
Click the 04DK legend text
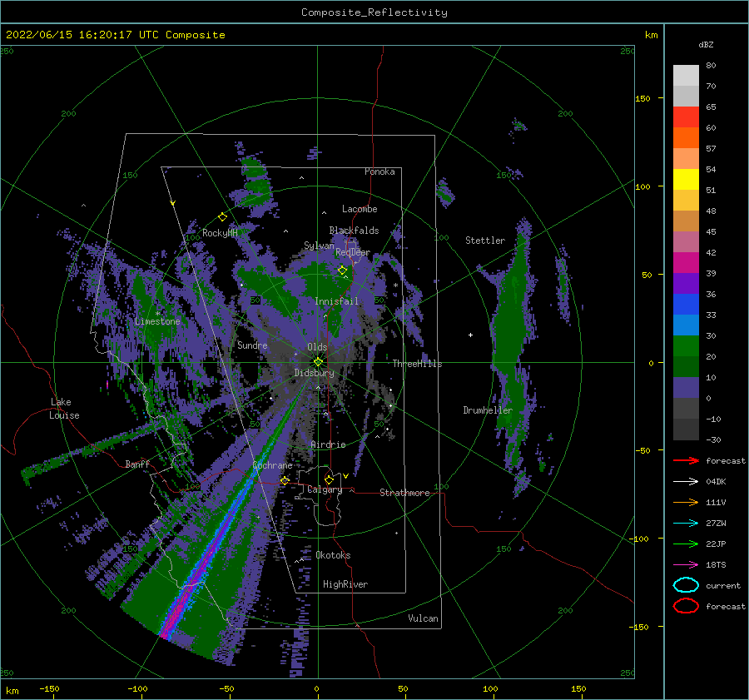(x=716, y=482)
